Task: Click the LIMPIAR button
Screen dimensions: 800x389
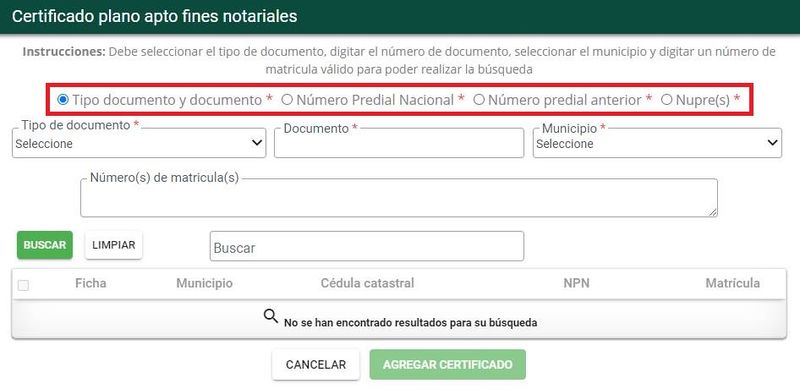Action: pyautogui.click(x=114, y=245)
